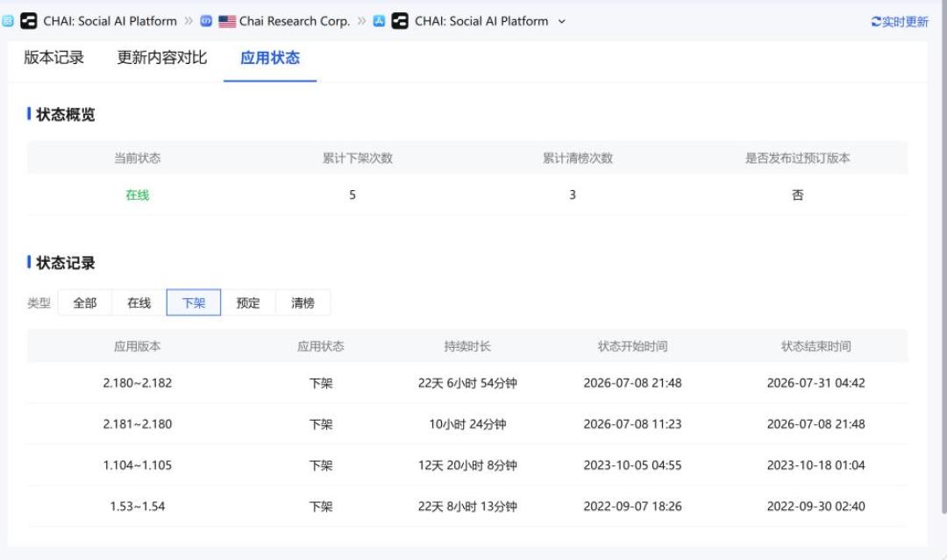Click the 类型 filter label
The height and width of the screenshot is (560, 947).
point(39,303)
